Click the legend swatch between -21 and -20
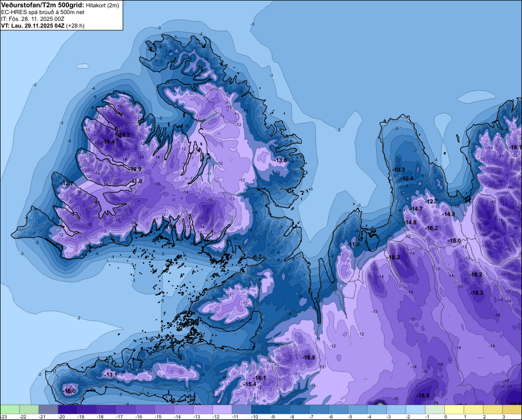Screen dimensions: 522x420 (x=49, y=410)
